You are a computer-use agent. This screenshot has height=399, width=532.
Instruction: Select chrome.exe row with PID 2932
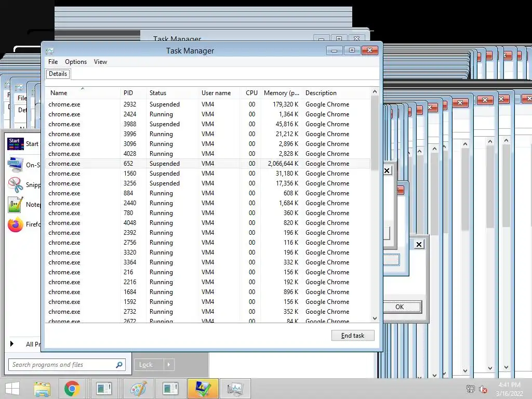[x=208, y=104]
